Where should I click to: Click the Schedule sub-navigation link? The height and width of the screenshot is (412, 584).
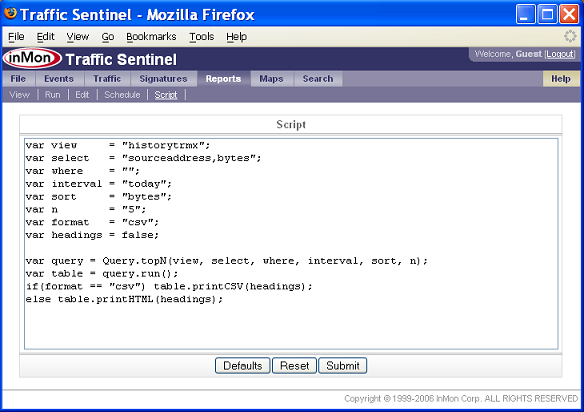(122, 95)
